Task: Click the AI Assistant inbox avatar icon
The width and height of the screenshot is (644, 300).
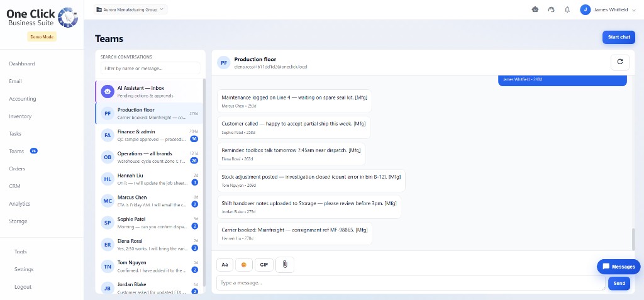Action: click(108, 92)
